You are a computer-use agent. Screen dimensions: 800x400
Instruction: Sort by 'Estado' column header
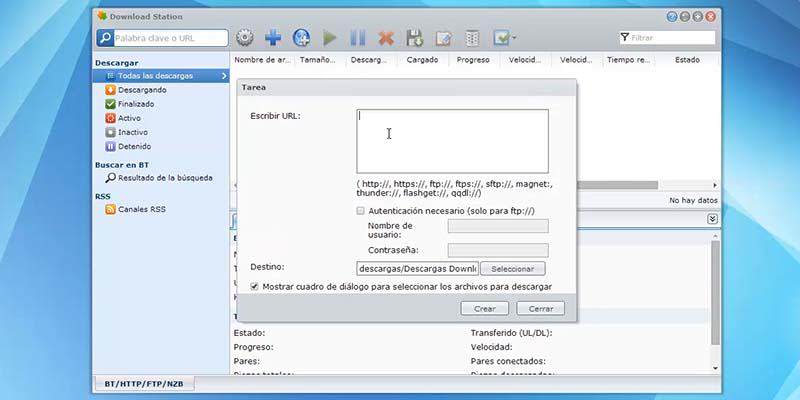click(687, 60)
